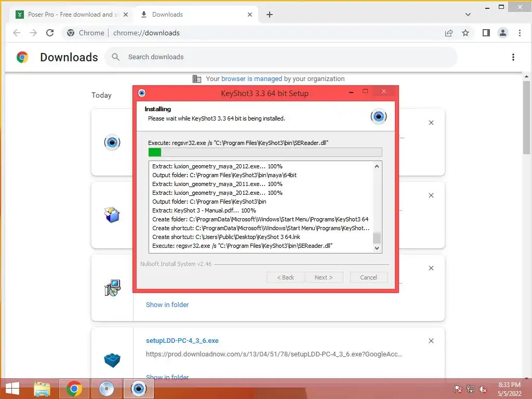Click Chrome's forward navigation arrow
532x399 pixels.
33,33
